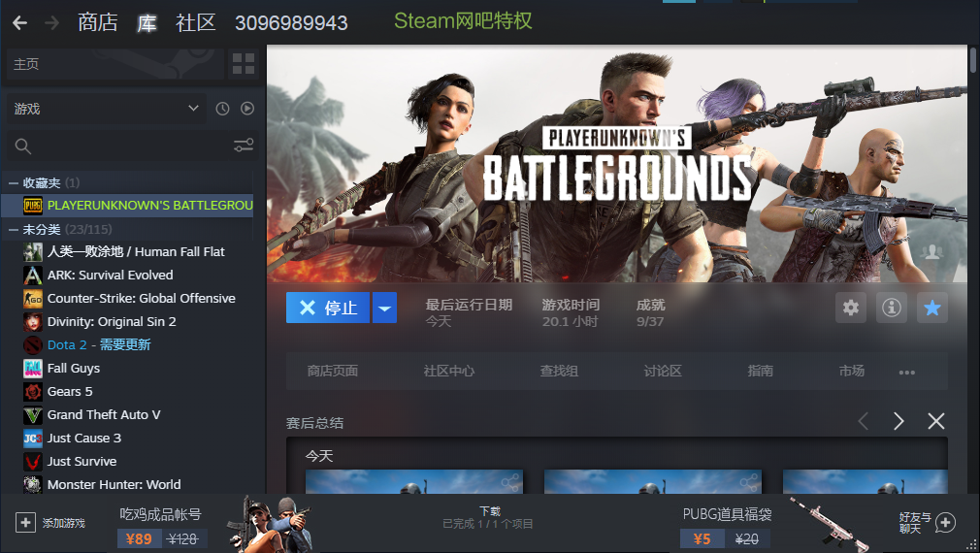Click the Grand Theft Auto V icon

(32, 415)
